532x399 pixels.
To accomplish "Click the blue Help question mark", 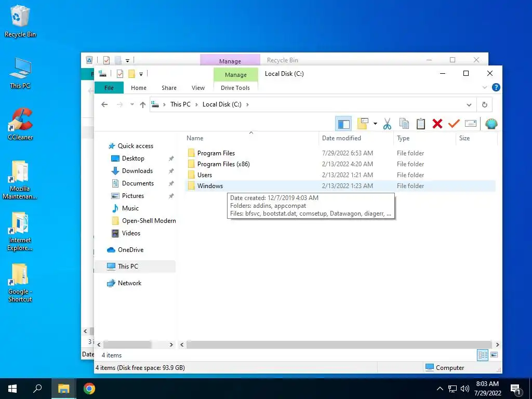I will pyautogui.click(x=496, y=87).
